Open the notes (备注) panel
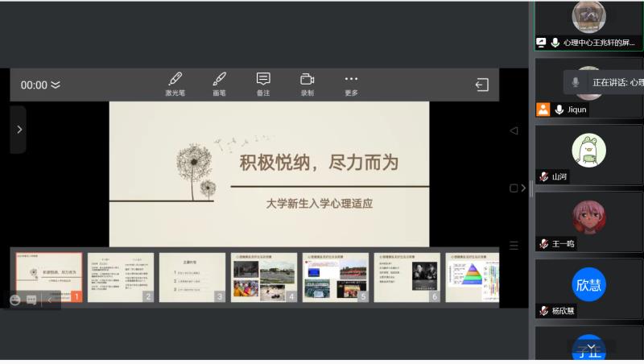The image size is (644, 364). click(263, 84)
